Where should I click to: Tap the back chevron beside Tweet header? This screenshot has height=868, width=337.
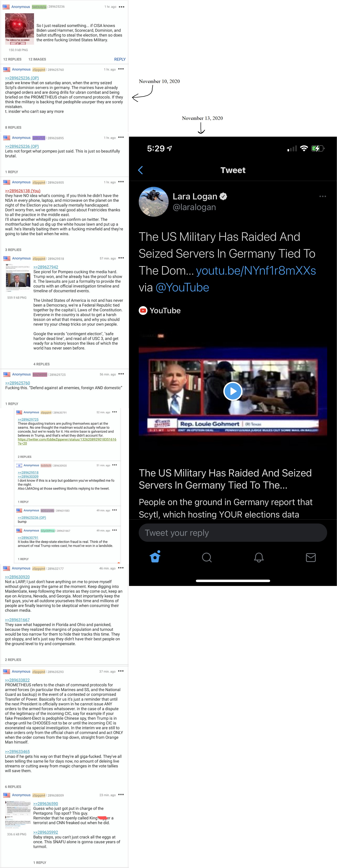pos(141,170)
